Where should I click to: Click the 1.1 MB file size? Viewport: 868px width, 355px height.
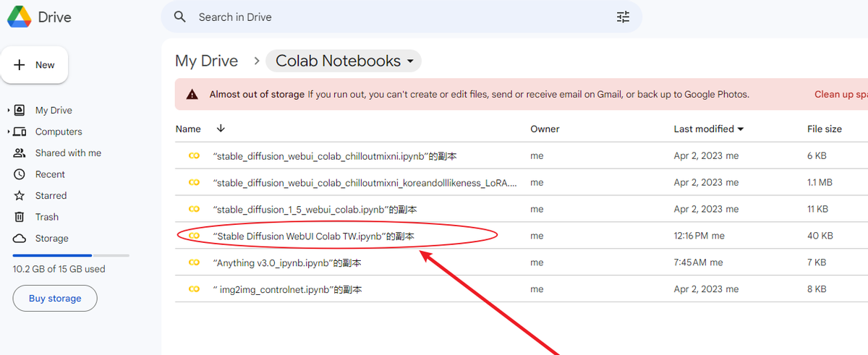pyautogui.click(x=820, y=183)
